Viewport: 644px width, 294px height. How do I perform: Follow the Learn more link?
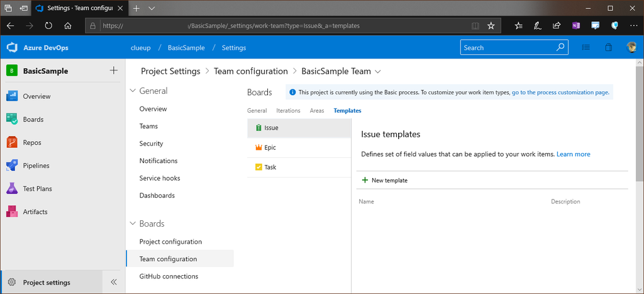pos(574,154)
